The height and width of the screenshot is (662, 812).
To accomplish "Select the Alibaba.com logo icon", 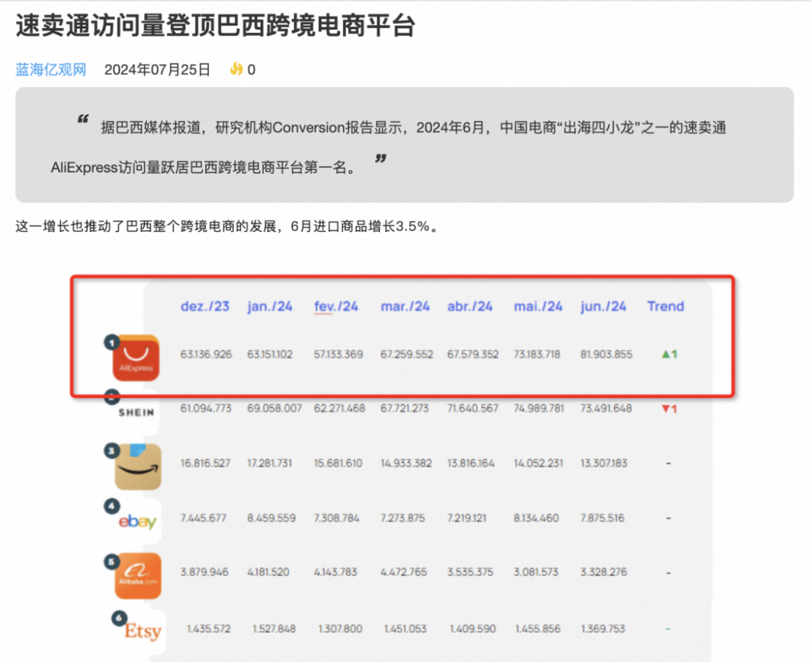I will [x=138, y=576].
